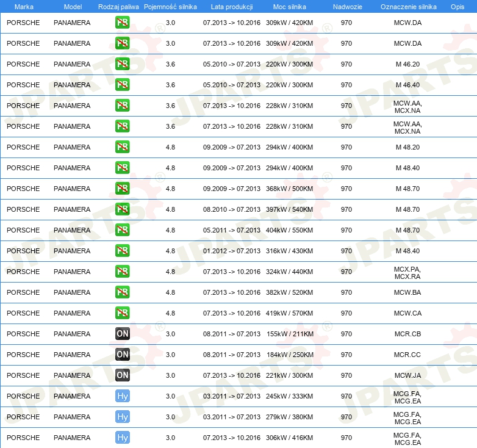The image size is (477, 448).
Task: Select engine code MCW.BA
Action: pos(407,292)
